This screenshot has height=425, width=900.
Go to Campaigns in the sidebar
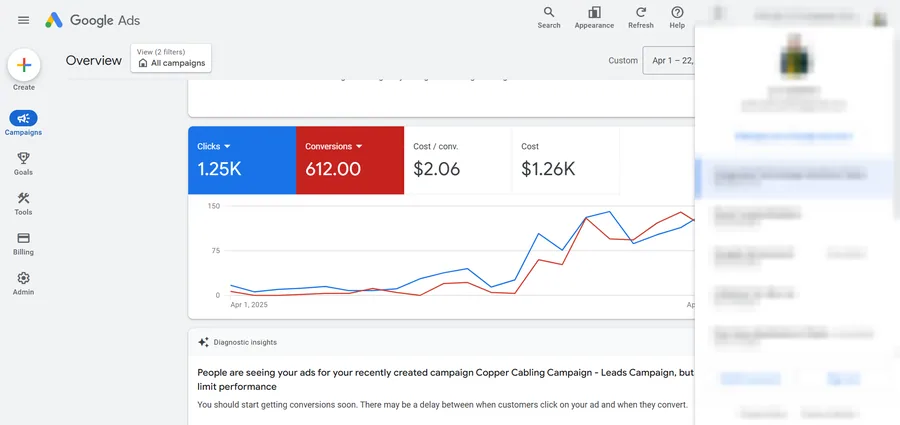24,123
